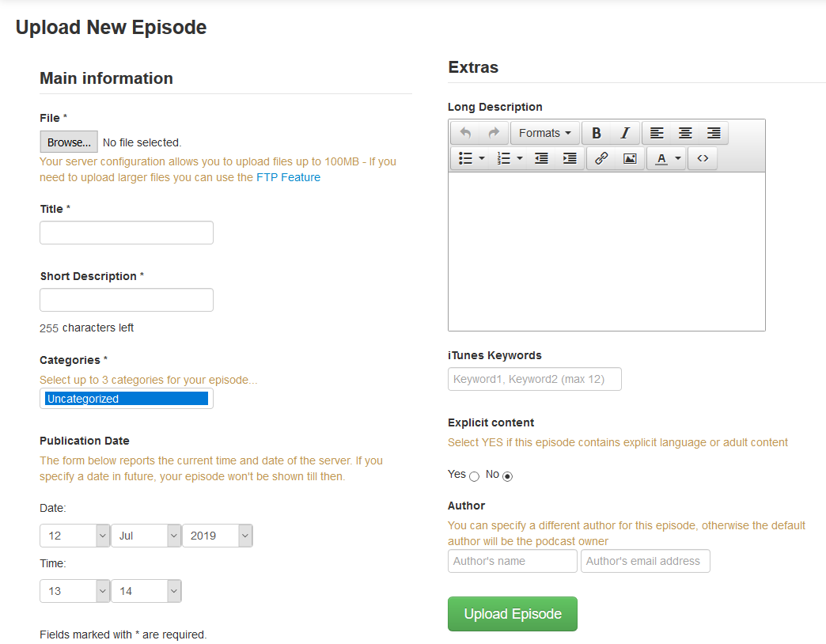Click the green Upload Episode button
826x644 pixels.
[513, 614]
